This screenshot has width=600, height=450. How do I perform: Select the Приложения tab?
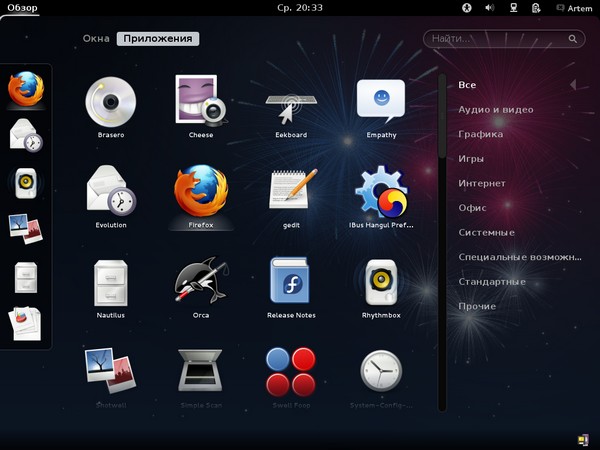point(157,39)
